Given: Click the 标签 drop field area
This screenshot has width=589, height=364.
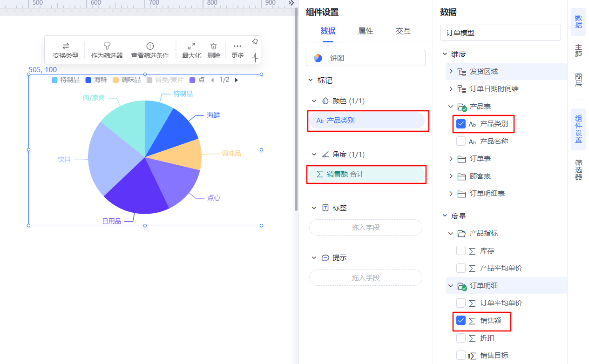Looking at the screenshot, I should point(366,228).
